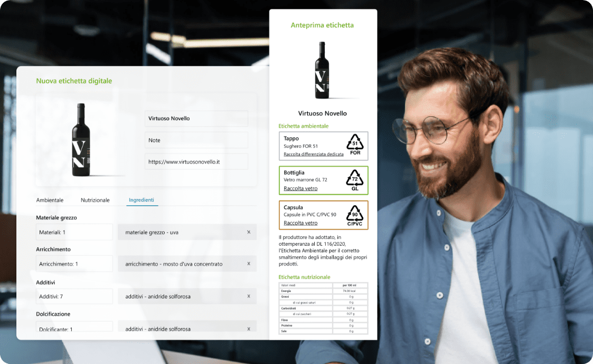Click the C/PVC 90 recycling symbol icon

click(x=355, y=215)
